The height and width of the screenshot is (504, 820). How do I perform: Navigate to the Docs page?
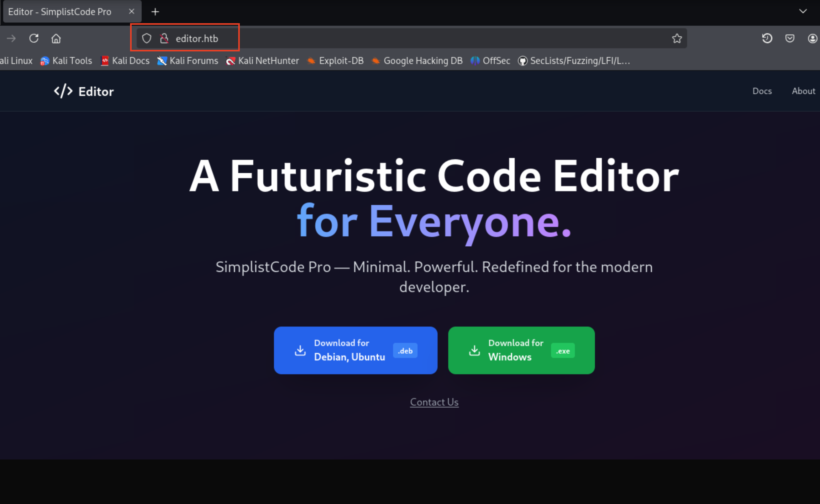pyautogui.click(x=762, y=91)
